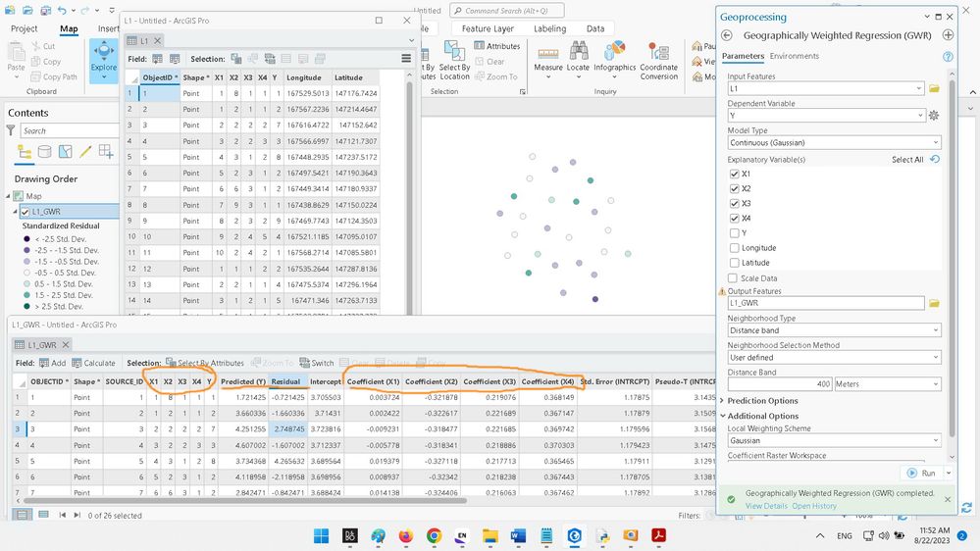Open Firefox from the taskbar
Viewport: 980px width, 551px height.
[x=405, y=535]
